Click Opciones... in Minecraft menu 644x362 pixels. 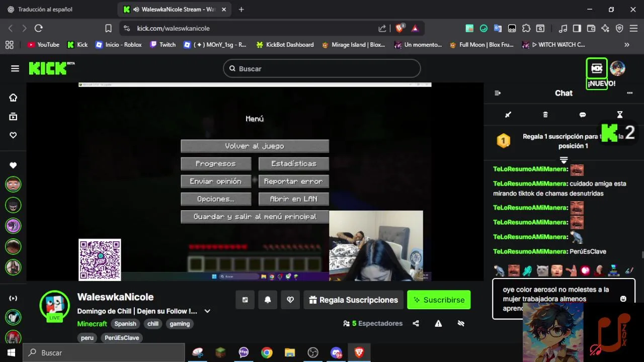[x=216, y=199]
